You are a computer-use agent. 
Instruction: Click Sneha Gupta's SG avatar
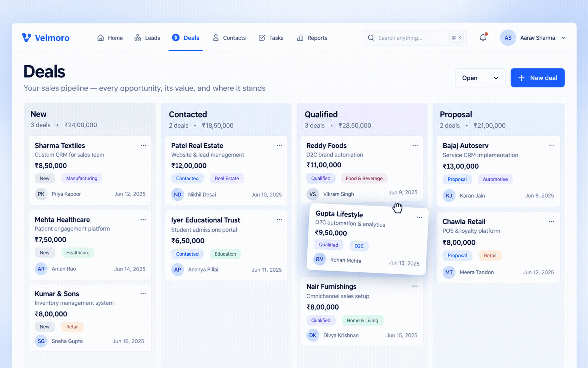pyautogui.click(x=41, y=341)
